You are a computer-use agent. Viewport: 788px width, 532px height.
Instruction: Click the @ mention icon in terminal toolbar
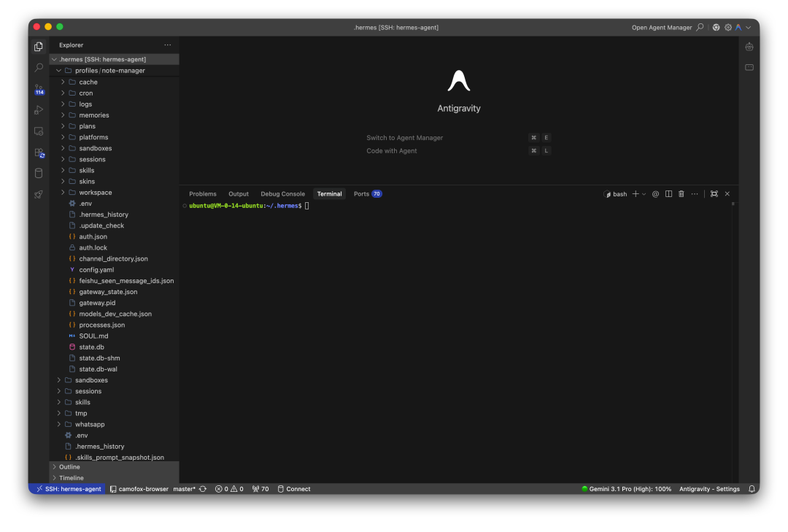click(x=655, y=193)
